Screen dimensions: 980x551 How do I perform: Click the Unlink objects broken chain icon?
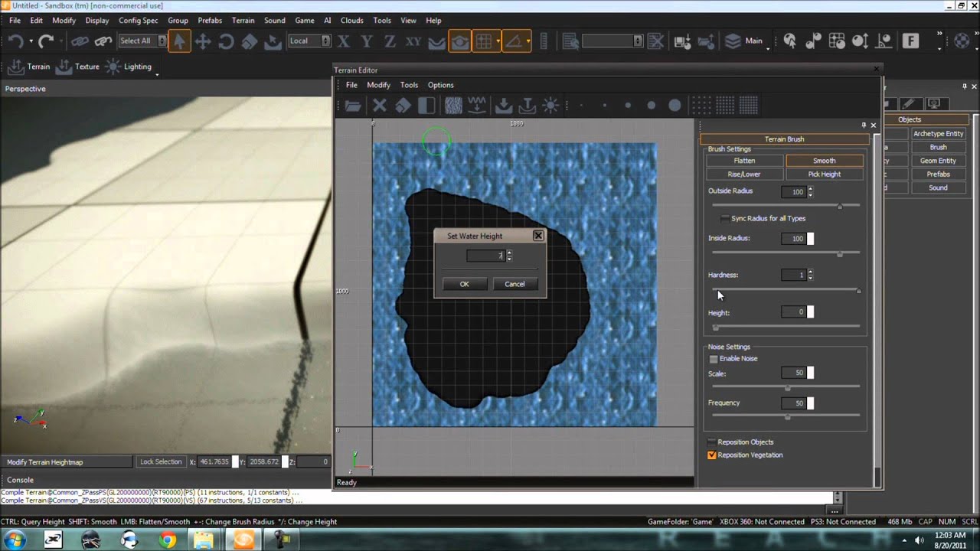[x=103, y=41]
